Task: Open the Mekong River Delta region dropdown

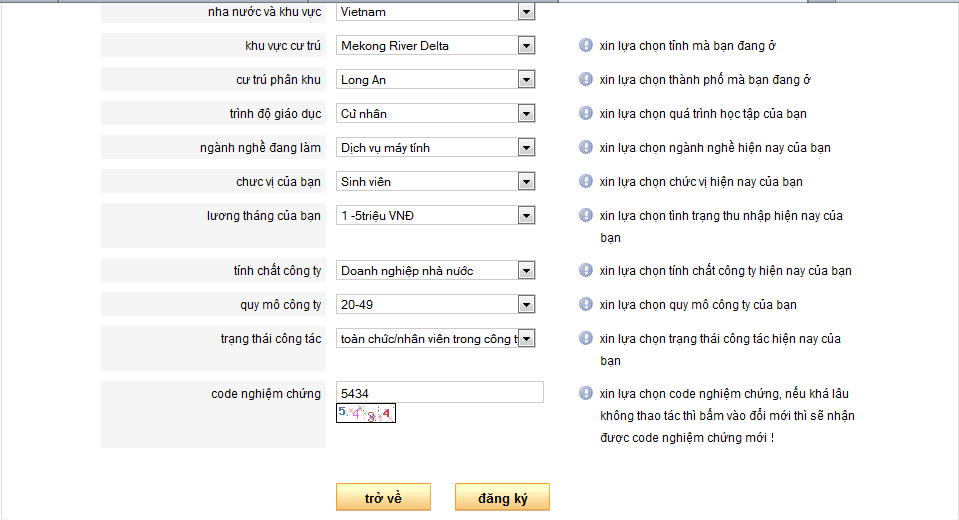Action: pyautogui.click(x=435, y=45)
